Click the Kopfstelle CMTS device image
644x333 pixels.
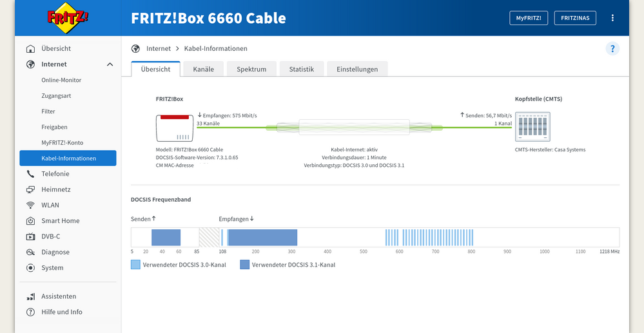532,127
